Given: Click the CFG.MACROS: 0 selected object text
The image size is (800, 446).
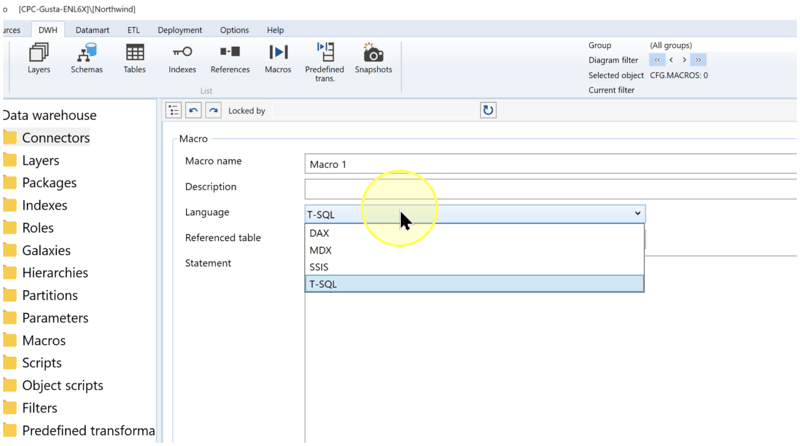Looking at the screenshot, I should click(x=679, y=75).
